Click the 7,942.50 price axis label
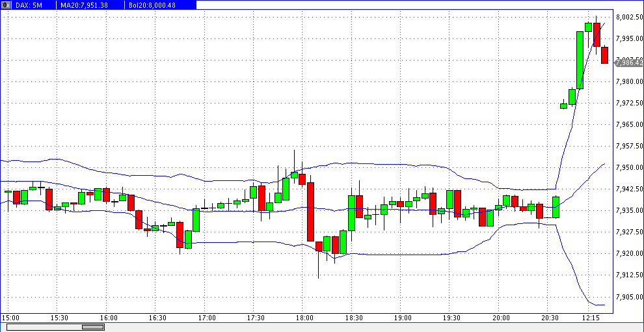This screenshot has height=332, width=644. tap(628, 189)
